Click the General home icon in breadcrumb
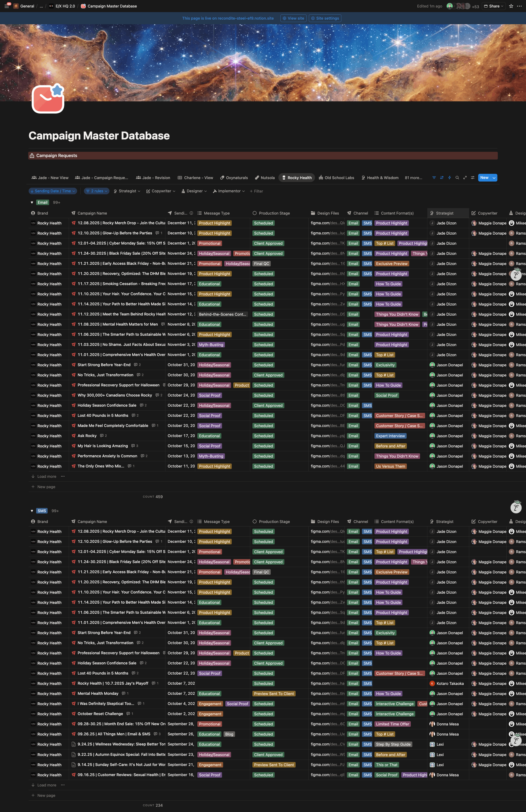This screenshot has width=526, height=812. pyautogui.click(x=16, y=6)
